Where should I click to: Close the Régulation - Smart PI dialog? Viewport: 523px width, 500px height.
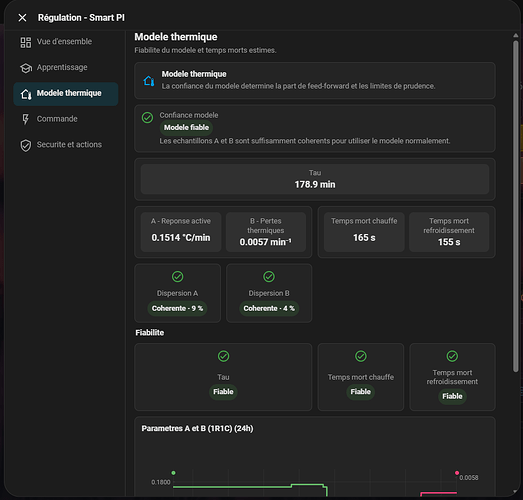(22, 18)
